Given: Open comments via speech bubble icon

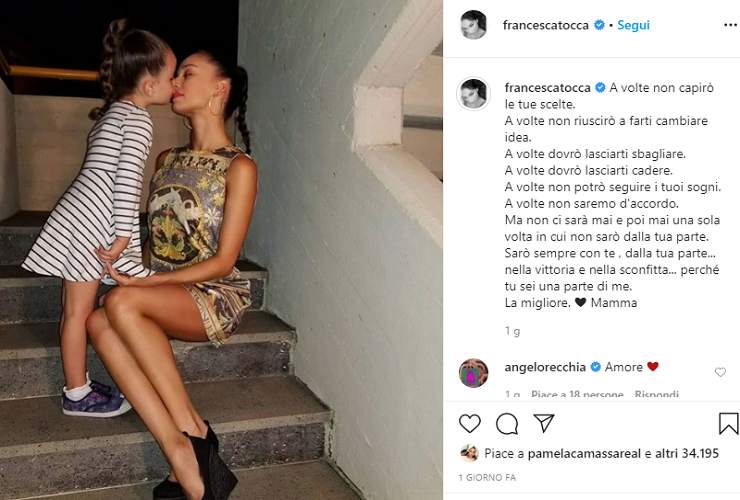Looking at the screenshot, I should 507,424.
